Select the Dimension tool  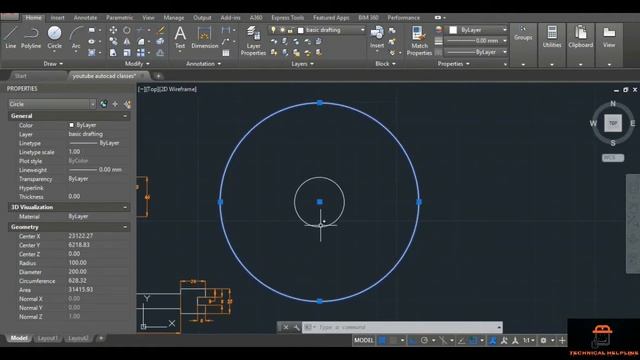[204, 37]
